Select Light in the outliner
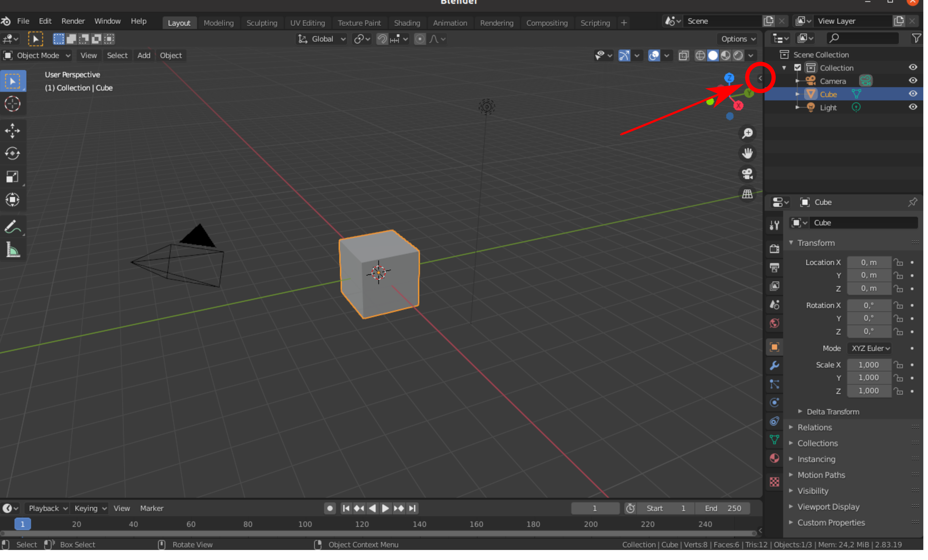 (828, 108)
